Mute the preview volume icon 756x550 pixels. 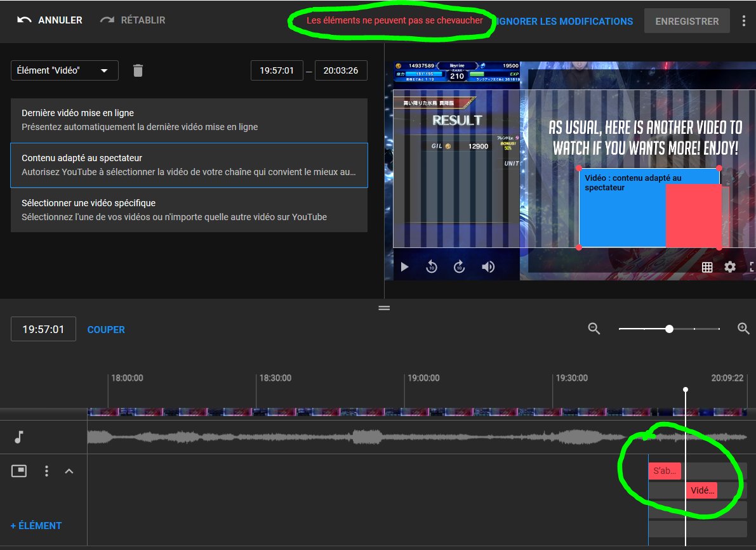click(x=488, y=266)
